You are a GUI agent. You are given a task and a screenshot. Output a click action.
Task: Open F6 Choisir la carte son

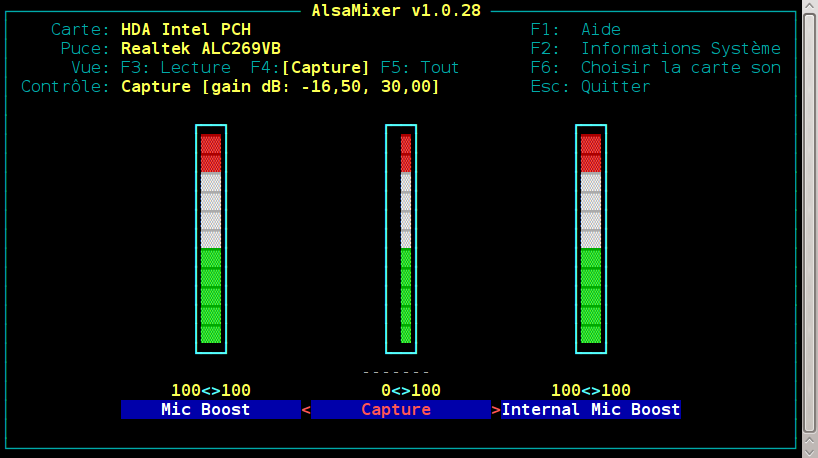pos(655,67)
